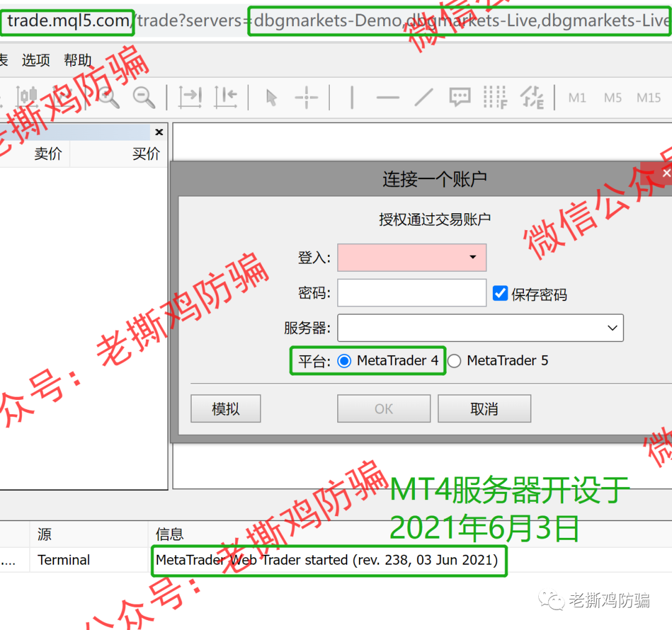Select the trendline drawing tool
The width and height of the screenshot is (672, 630).
(424, 97)
